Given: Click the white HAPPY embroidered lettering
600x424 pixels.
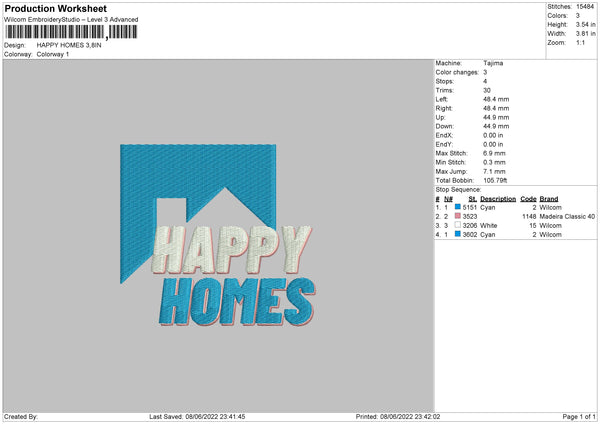Looking at the screenshot, I should click(232, 250).
